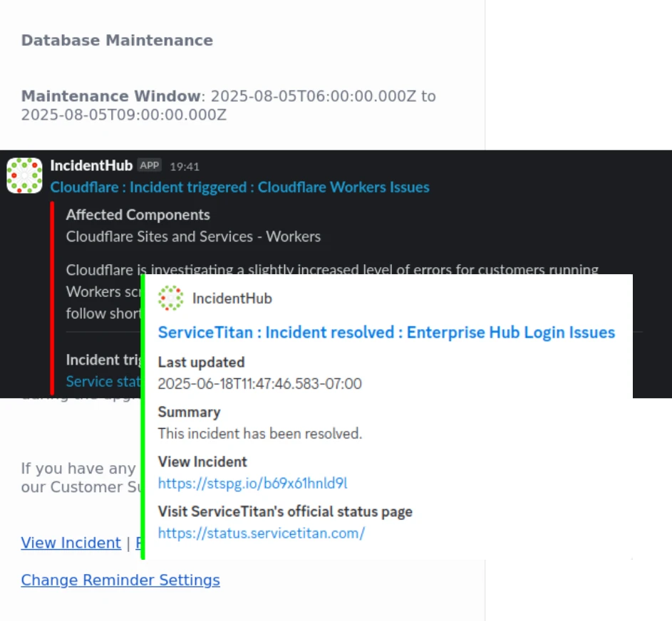Select the 2025-08-05T09:00:00.000Z end time
Viewport: 672px width, 621px height.
click(124, 115)
